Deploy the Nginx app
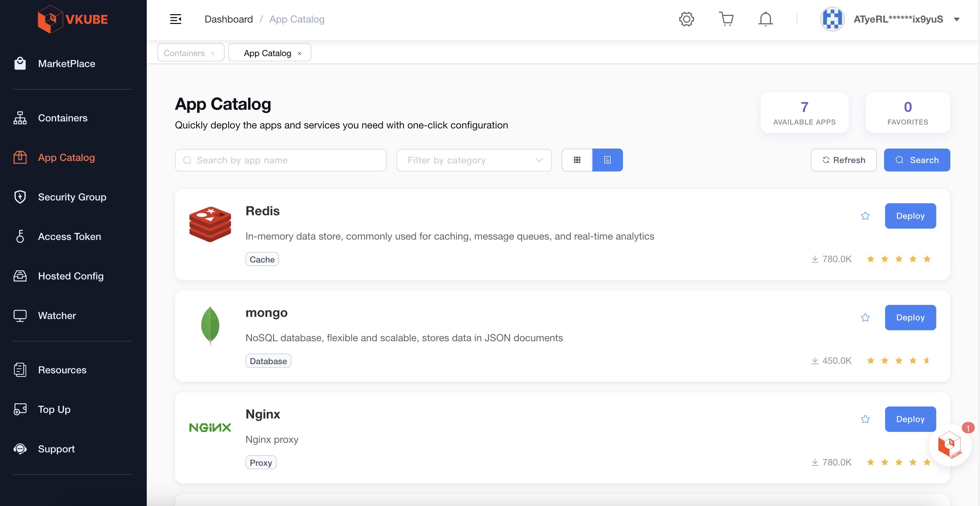 coord(910,419)
